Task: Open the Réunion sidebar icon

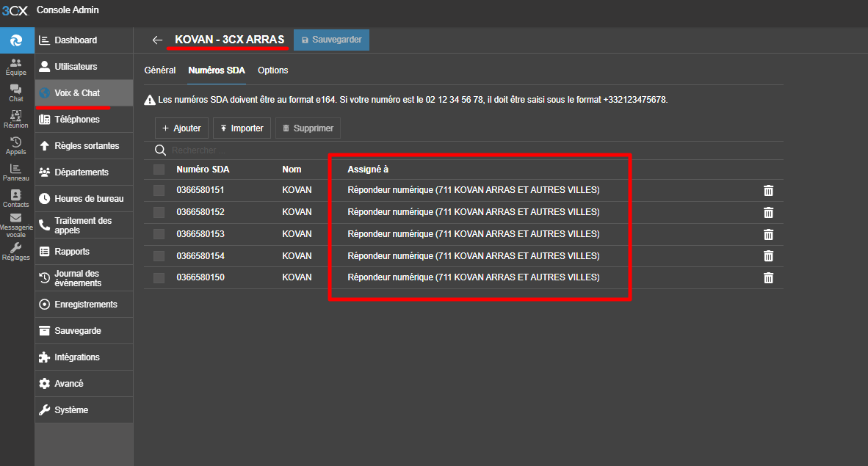Action: tap(16, 120)
